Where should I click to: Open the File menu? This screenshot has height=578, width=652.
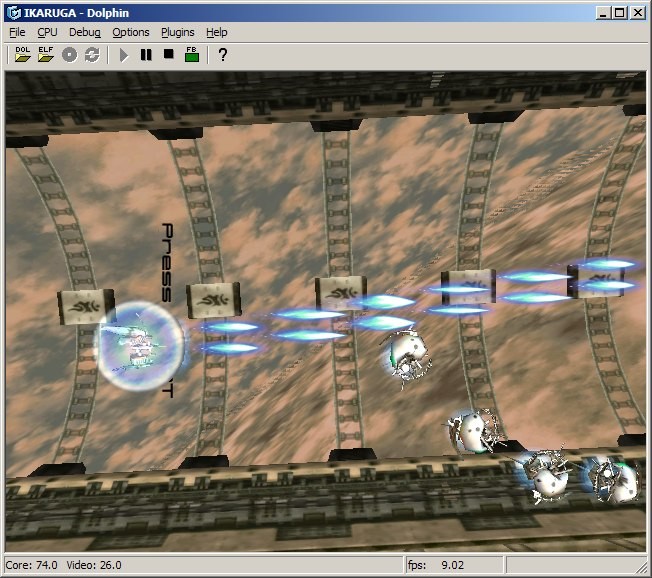(x=17, y=32)
